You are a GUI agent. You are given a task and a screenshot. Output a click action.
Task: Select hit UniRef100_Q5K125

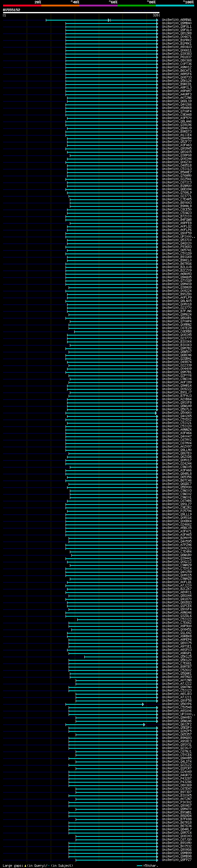177,657
